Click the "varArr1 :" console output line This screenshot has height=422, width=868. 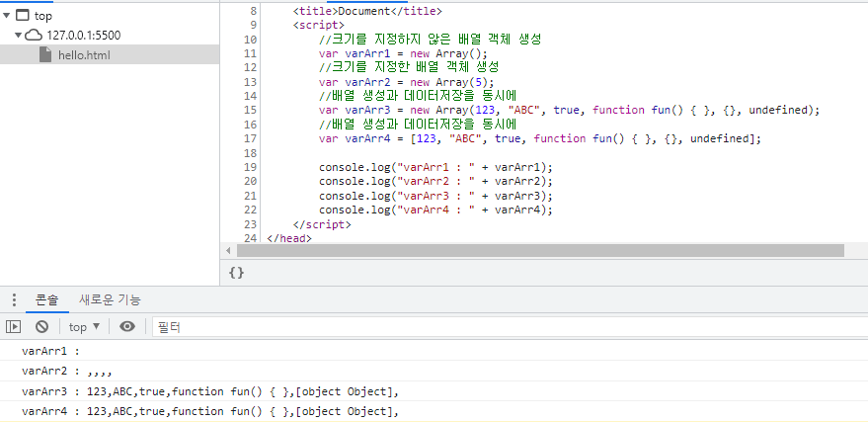(434, 351)
